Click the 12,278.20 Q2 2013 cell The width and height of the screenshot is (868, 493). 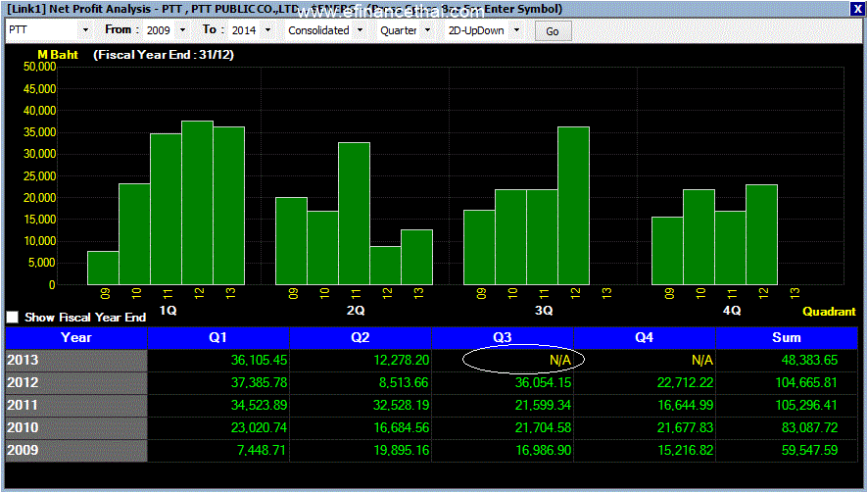click(x=361, y=361)
